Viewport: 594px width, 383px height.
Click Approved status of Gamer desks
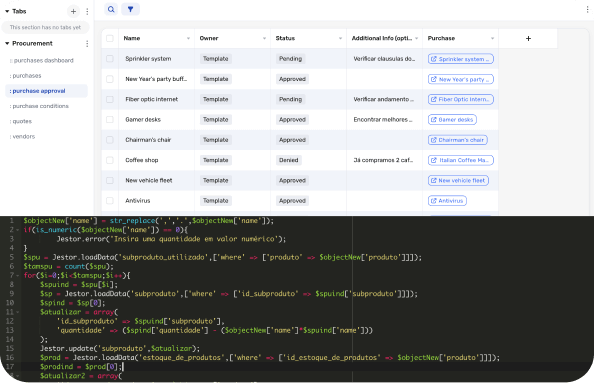(x=292, y=120)
